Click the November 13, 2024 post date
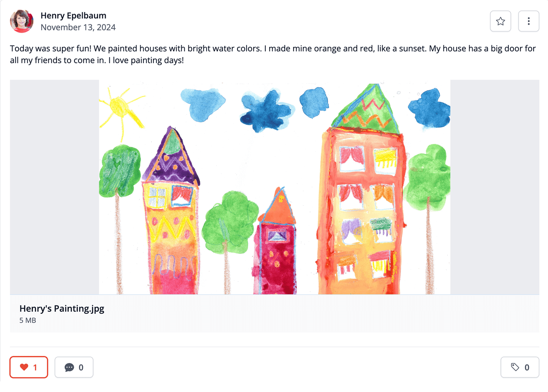Screen dimensions: 548x392 [x=78, y=27]
